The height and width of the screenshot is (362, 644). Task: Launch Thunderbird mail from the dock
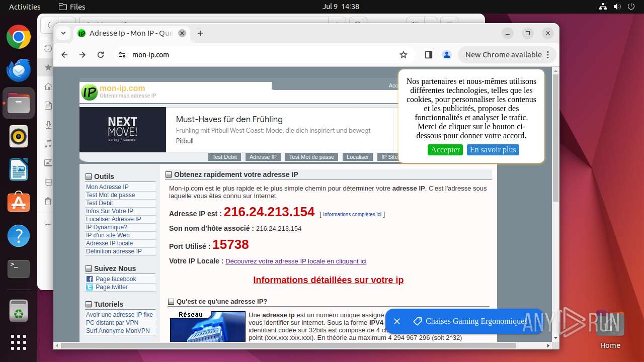tap(19, 70)
